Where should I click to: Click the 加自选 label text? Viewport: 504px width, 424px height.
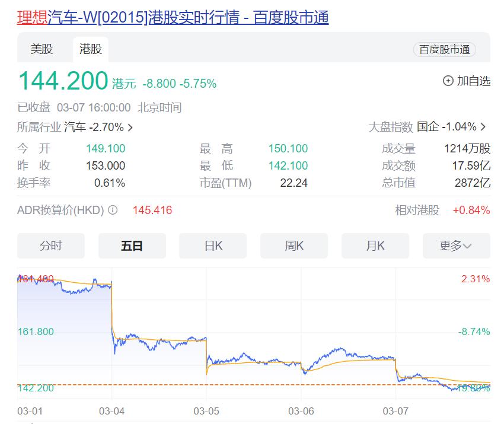click(474, 81)
